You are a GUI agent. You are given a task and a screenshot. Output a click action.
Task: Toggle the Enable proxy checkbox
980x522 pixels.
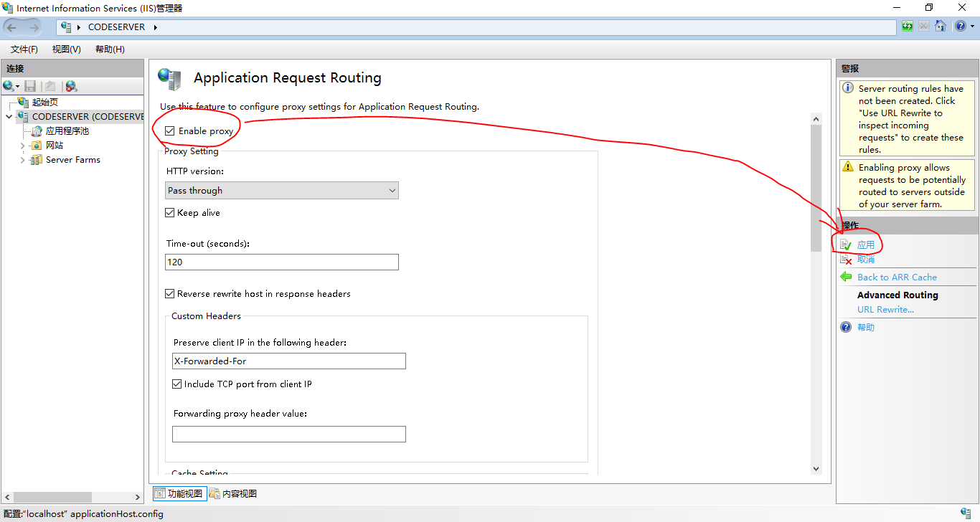click(x=170, y=131)
